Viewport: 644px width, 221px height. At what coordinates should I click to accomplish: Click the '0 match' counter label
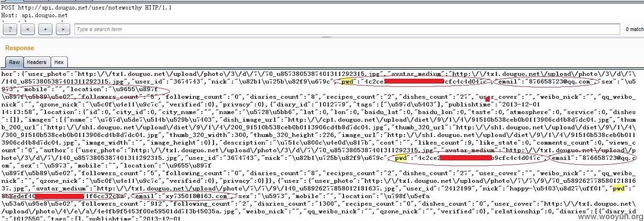[634, 30]
